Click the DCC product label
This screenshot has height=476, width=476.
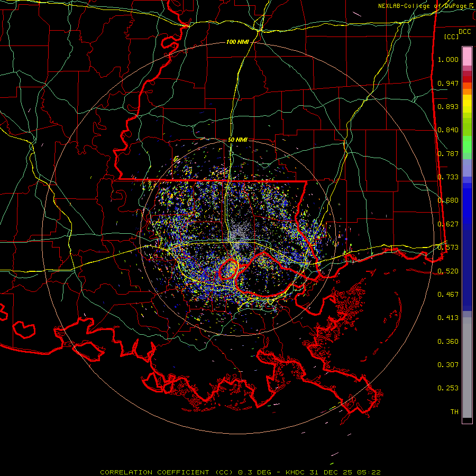(464, 32)
